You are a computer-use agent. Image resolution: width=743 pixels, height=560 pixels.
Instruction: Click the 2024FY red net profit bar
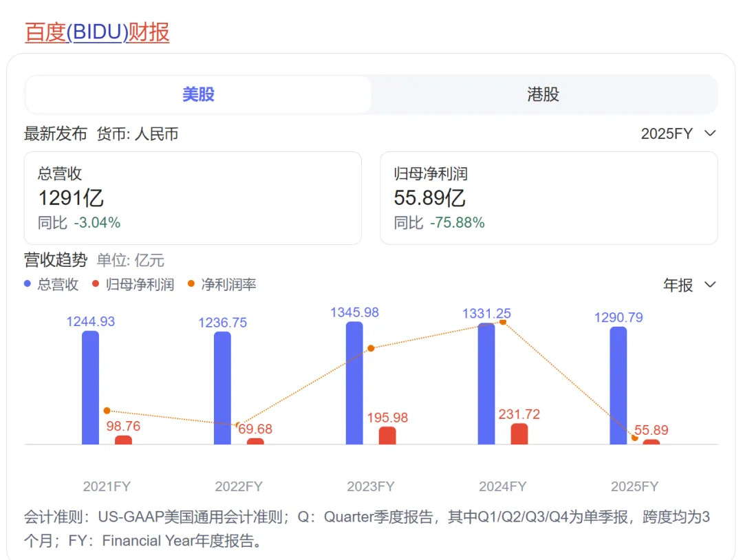(x=519, y=434)
